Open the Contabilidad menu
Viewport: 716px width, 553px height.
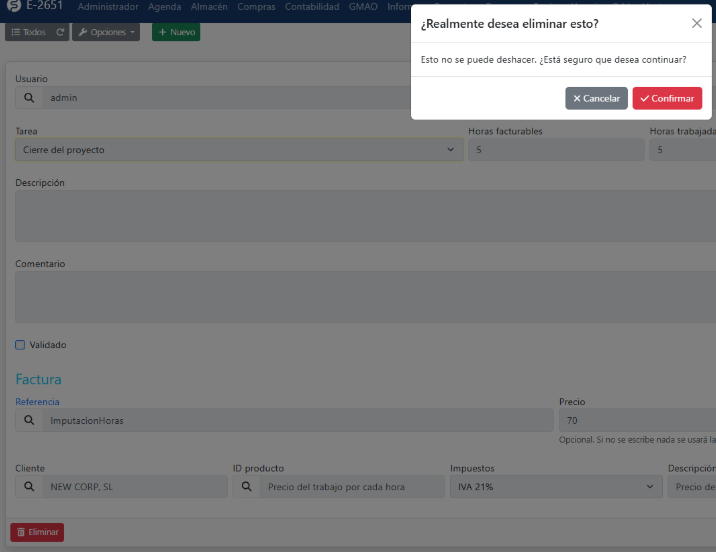312,7
